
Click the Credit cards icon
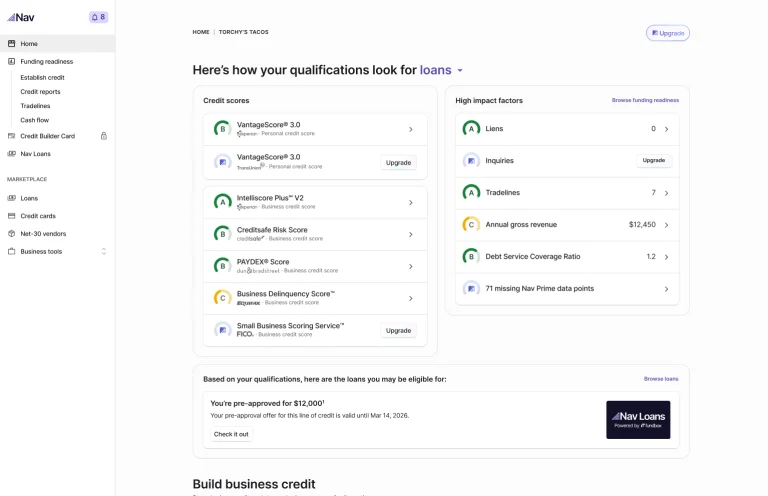tap(11, 215)
